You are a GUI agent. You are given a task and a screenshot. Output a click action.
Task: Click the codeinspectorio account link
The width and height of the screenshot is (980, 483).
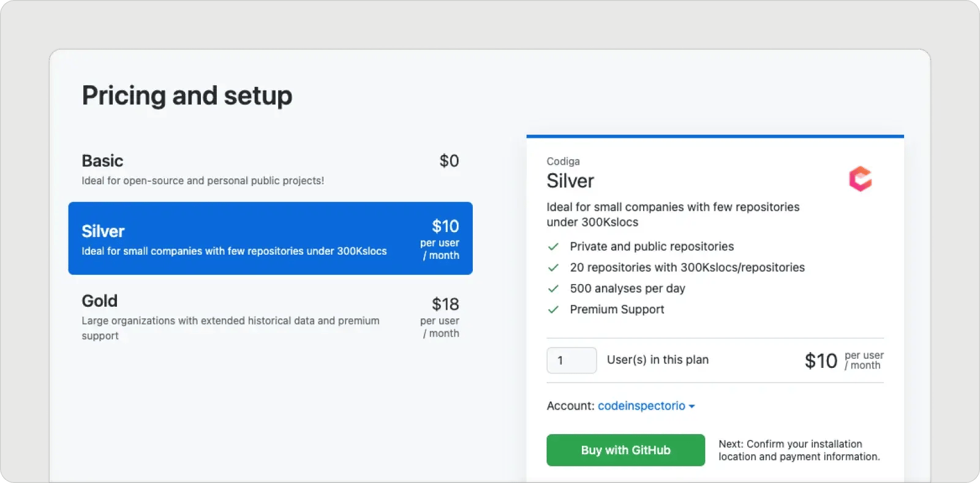(641, 405)
